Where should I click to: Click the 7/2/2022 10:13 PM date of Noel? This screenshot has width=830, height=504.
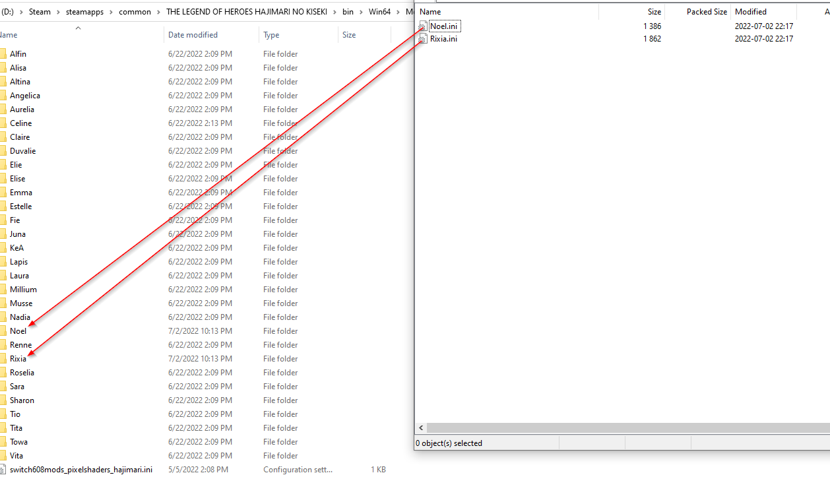(x=200, y=331)
